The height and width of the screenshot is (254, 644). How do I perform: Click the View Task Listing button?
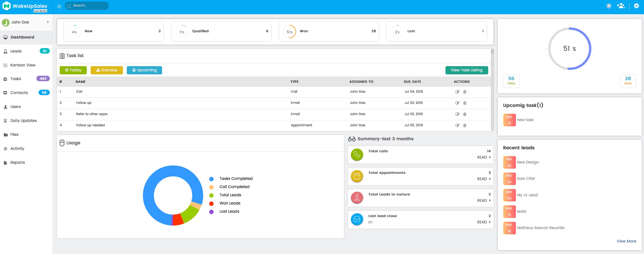466,70
